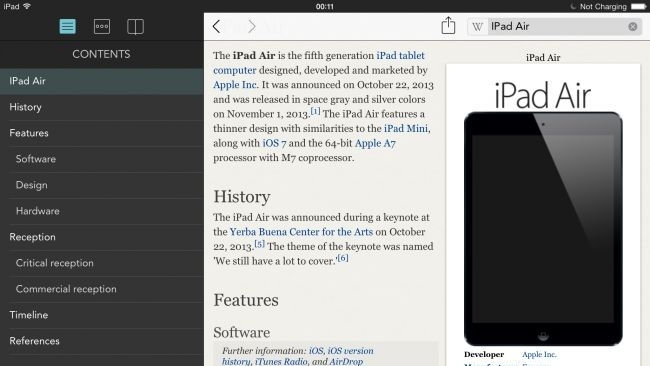The image size is (650, 366).
Task: Clear the search field with X
Action: (633, 27)
